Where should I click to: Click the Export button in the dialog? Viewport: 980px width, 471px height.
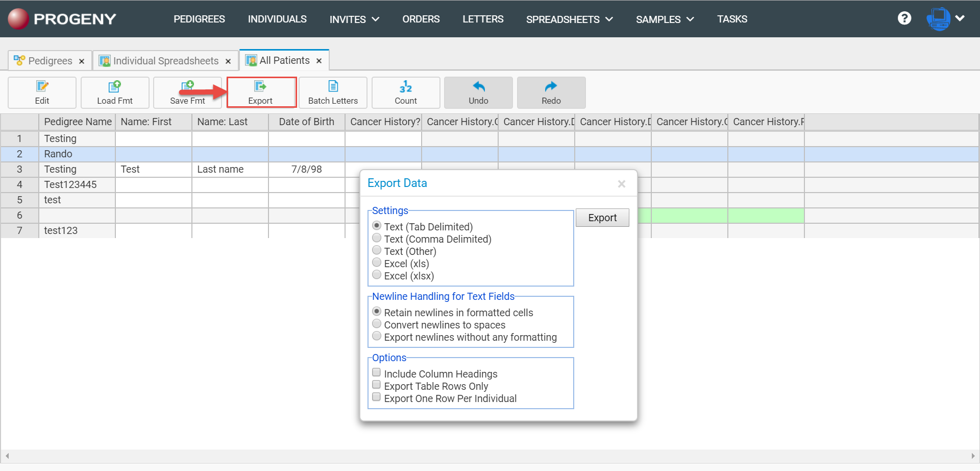[602, 217]
